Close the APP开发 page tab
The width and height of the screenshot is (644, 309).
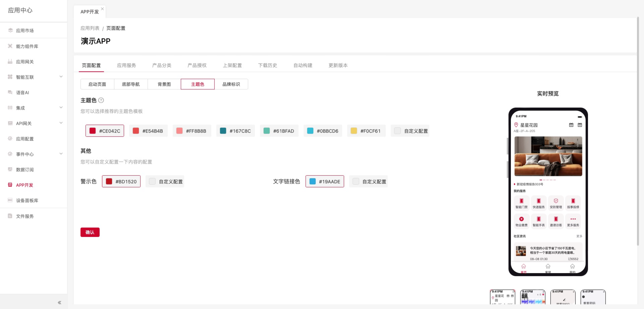(x=102, y=9)
